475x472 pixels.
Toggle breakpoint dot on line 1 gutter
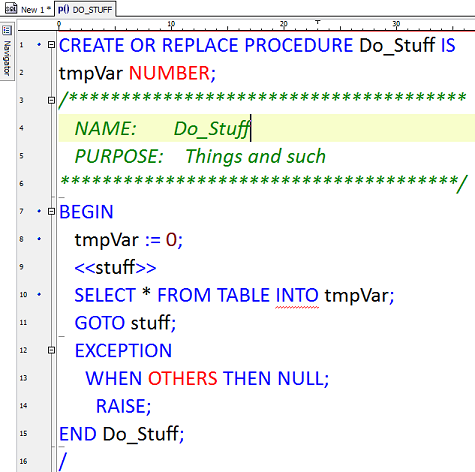point(39,44)
